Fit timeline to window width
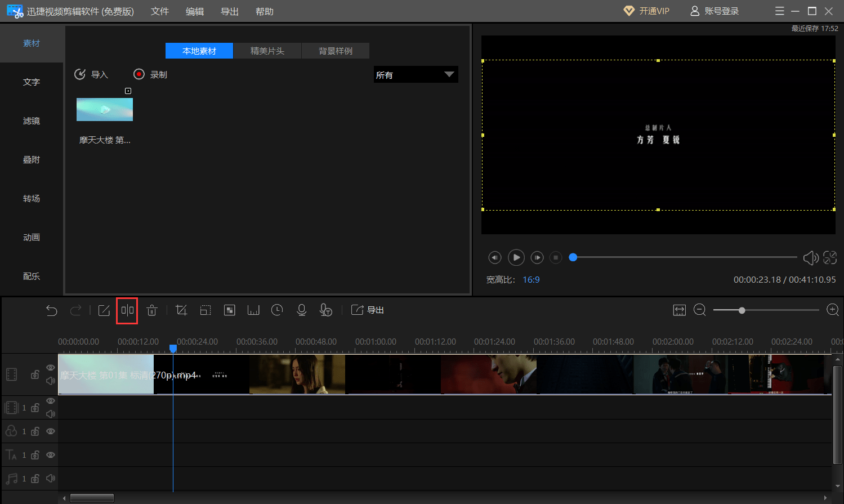 (x=680, y=310)
